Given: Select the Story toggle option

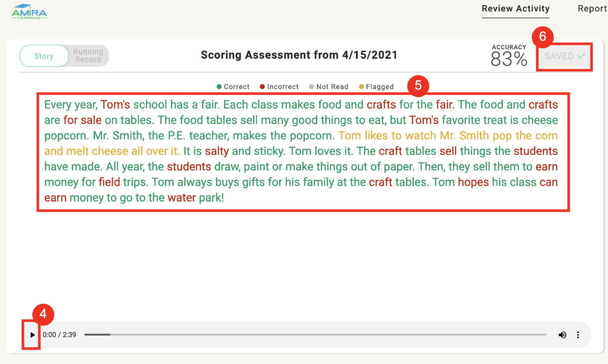Looking at the screenshot, I should [44, 56].
